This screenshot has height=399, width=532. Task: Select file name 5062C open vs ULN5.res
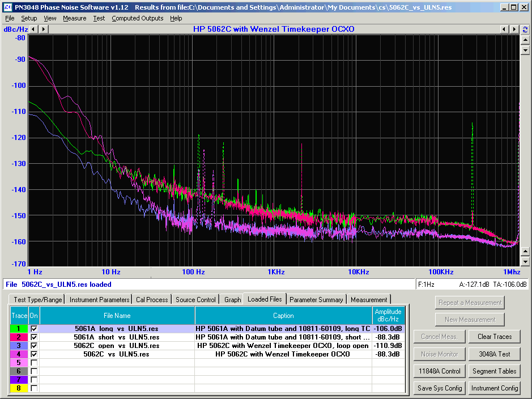point(117,346)
